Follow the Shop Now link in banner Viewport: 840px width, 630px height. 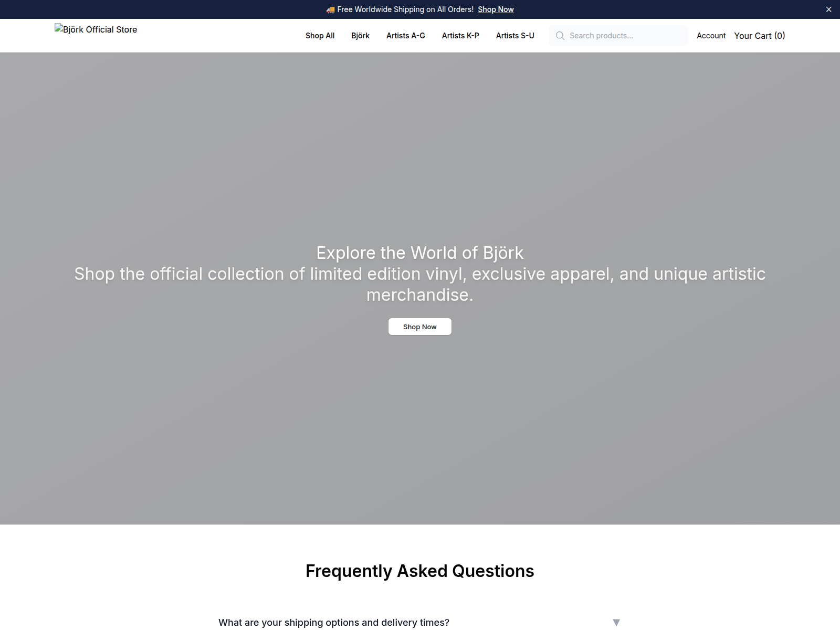coord(496,9)
